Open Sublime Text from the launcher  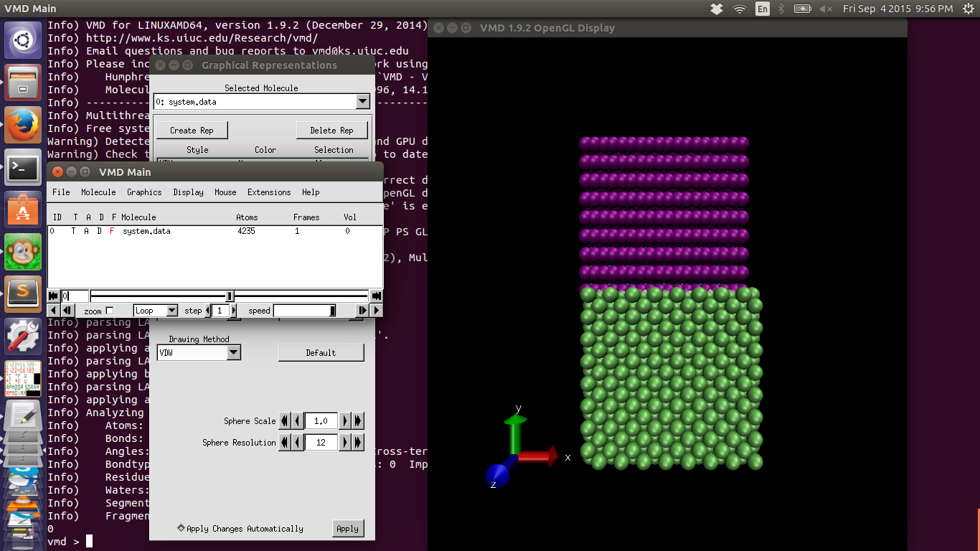click(x=23, y=294)
